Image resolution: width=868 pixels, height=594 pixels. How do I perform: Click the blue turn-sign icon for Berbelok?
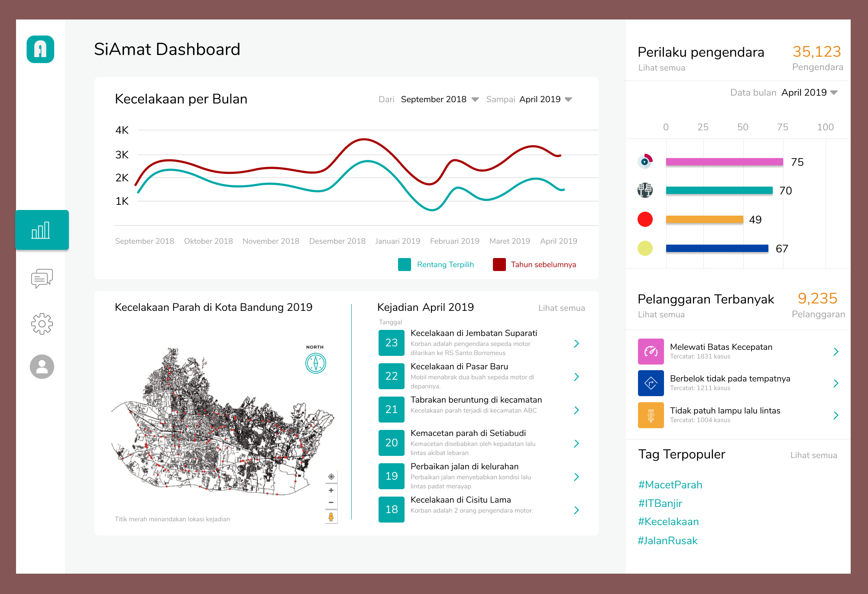click(x=651, y=383)
